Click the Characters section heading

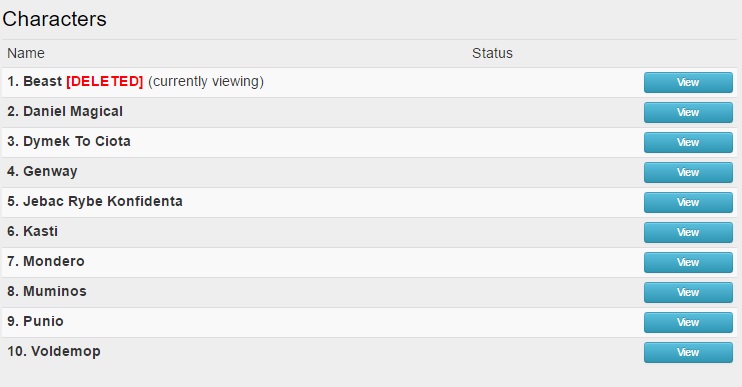[54, 19]
